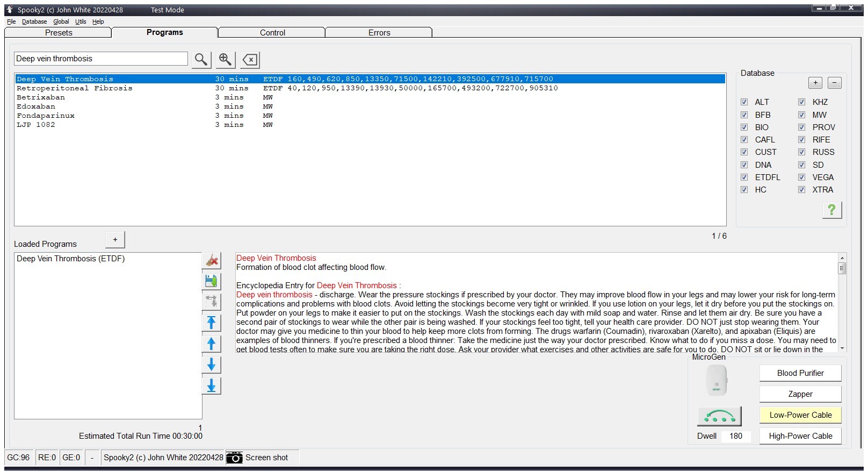Select Edoxaban in results list

pos(370,106)
